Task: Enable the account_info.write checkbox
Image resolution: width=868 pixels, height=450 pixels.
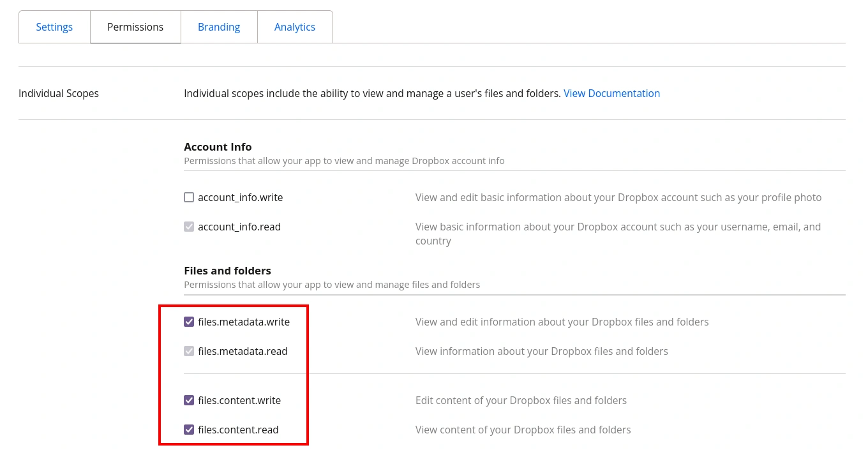Action: 189,197
